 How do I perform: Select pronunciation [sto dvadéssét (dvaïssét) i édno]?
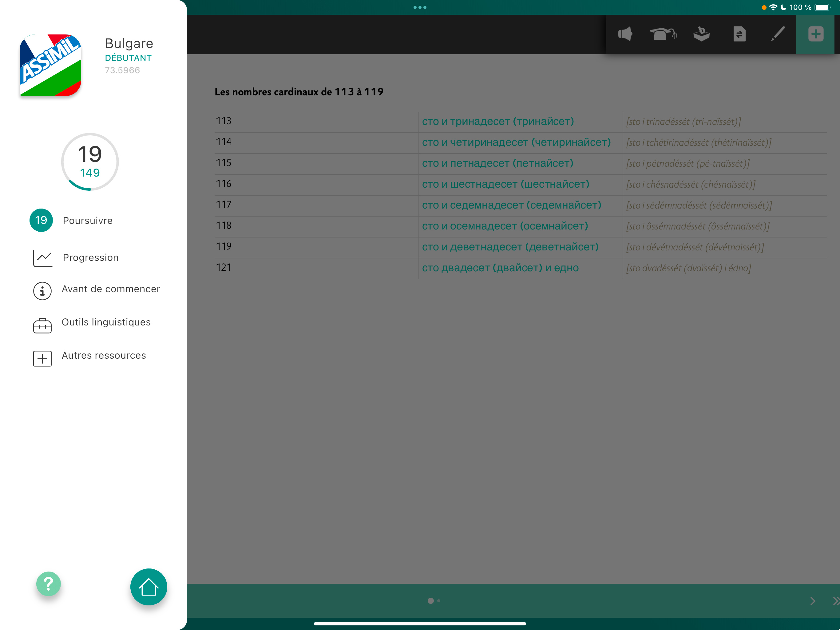[688, 268]
